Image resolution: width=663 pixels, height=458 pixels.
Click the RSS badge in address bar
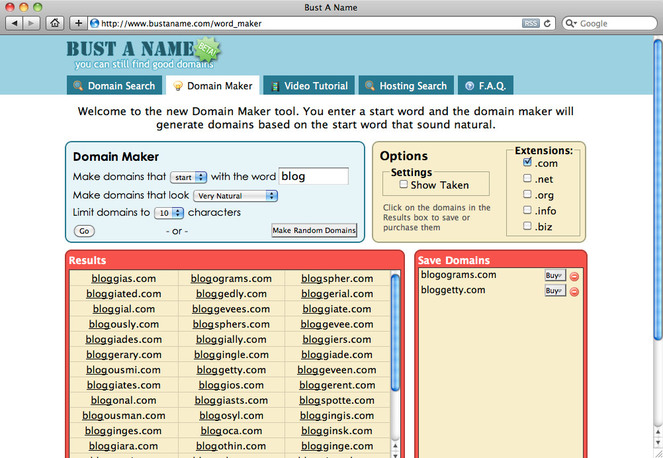(530, 24)
